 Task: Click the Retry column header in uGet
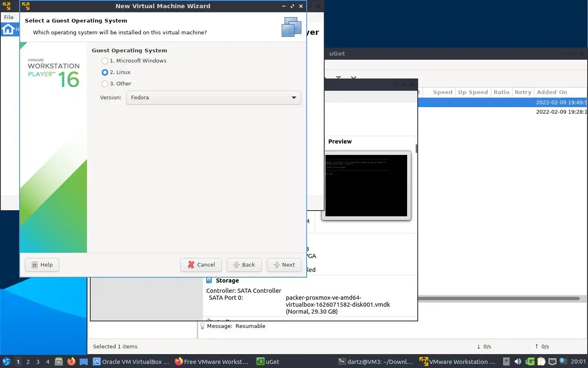pyautogui.click(x=523, y=92)
